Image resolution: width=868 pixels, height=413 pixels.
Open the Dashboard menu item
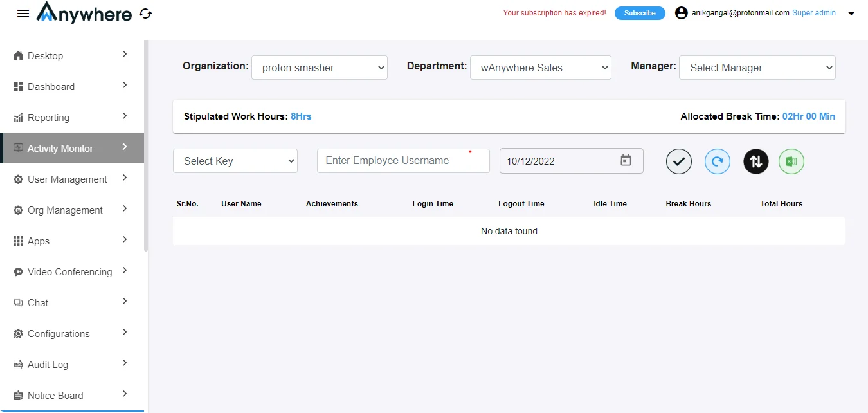pos(72,86)
